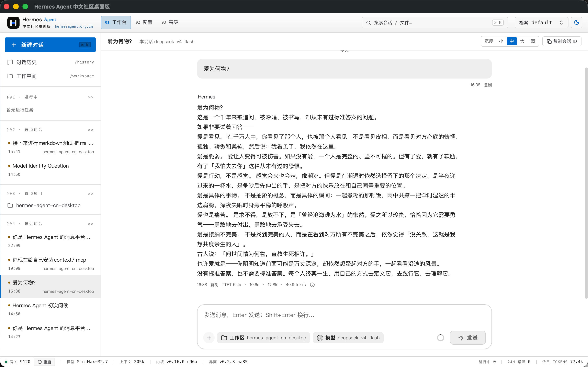Click the chip icon beside 模型
Screen dimensions: 588x367
click(x=320, y=338)
